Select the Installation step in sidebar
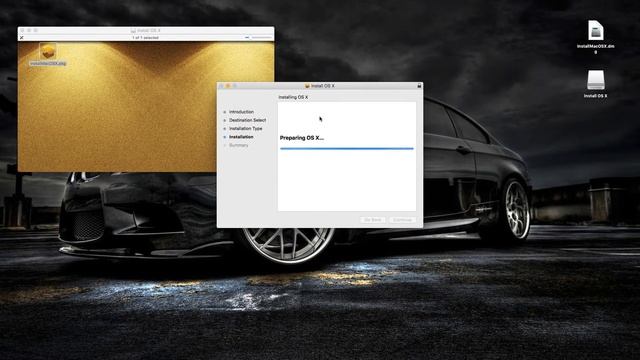Image resolution: width=640 pixels, height=360 pixels. pyautogui.click(x=241, y=137)
